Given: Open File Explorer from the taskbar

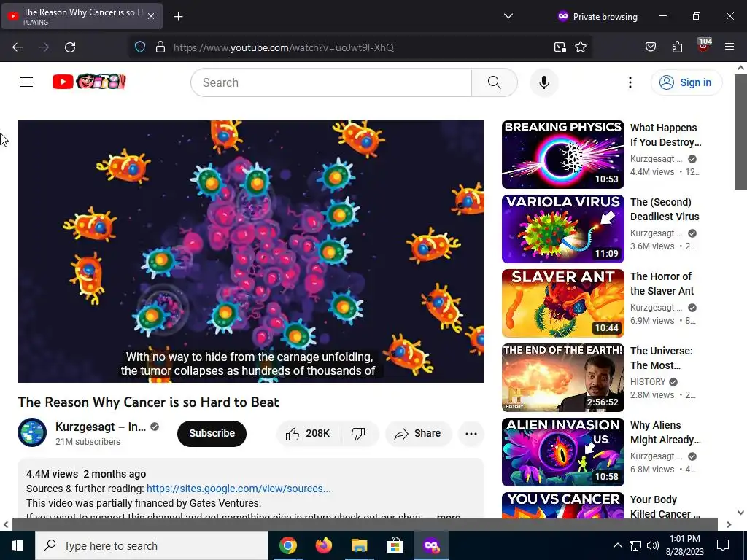Looking at the screenshot, I should [x=359, y=545].
